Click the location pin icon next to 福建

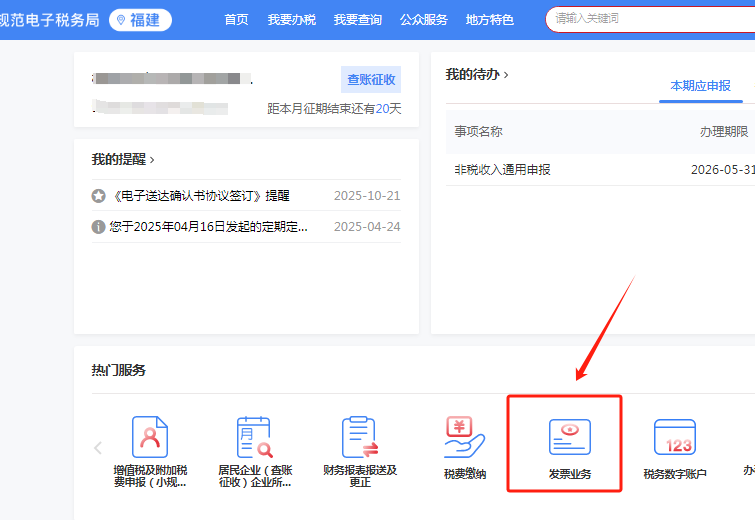tap(121, 20)
